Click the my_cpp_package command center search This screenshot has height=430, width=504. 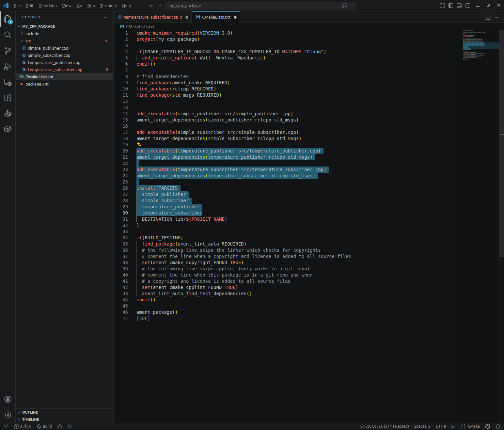[252, 6]
